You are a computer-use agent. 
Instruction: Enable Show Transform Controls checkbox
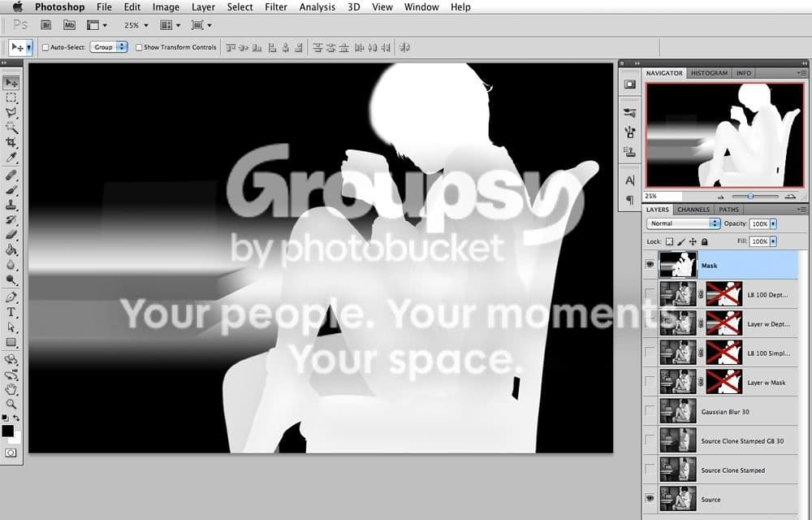point(139,47)
